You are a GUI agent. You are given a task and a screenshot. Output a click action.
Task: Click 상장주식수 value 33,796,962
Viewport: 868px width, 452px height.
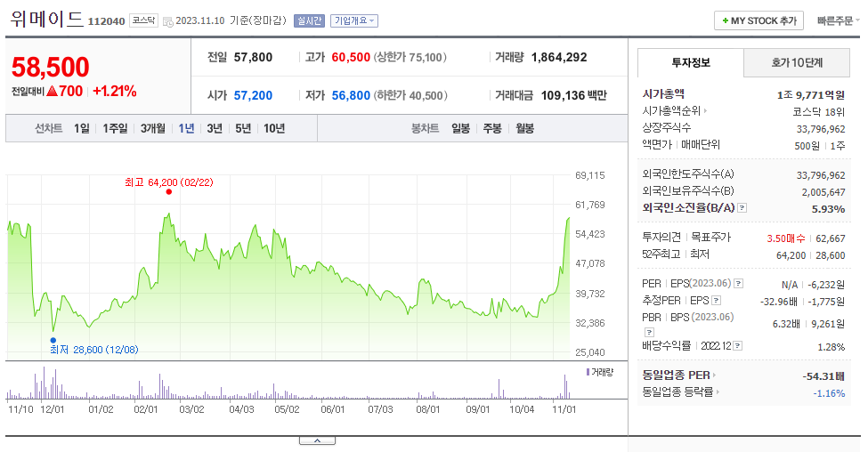821,129
